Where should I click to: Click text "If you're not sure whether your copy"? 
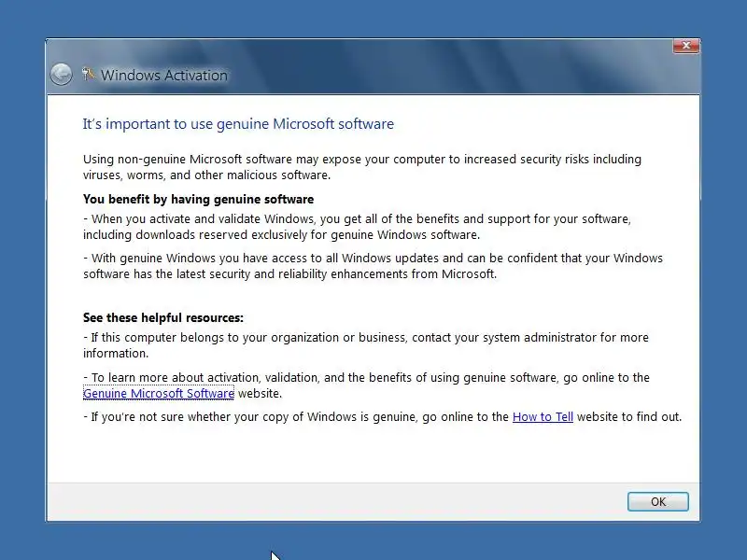point(383,416)
